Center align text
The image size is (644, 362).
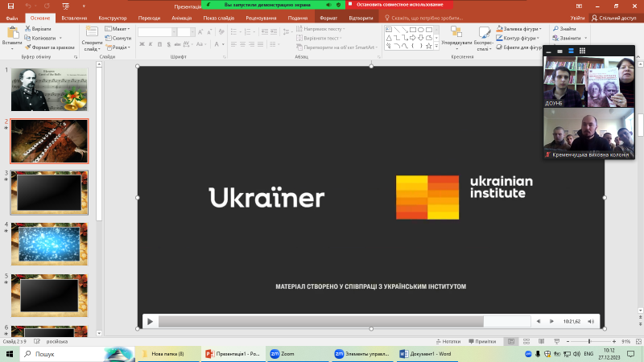pos(243,44)
